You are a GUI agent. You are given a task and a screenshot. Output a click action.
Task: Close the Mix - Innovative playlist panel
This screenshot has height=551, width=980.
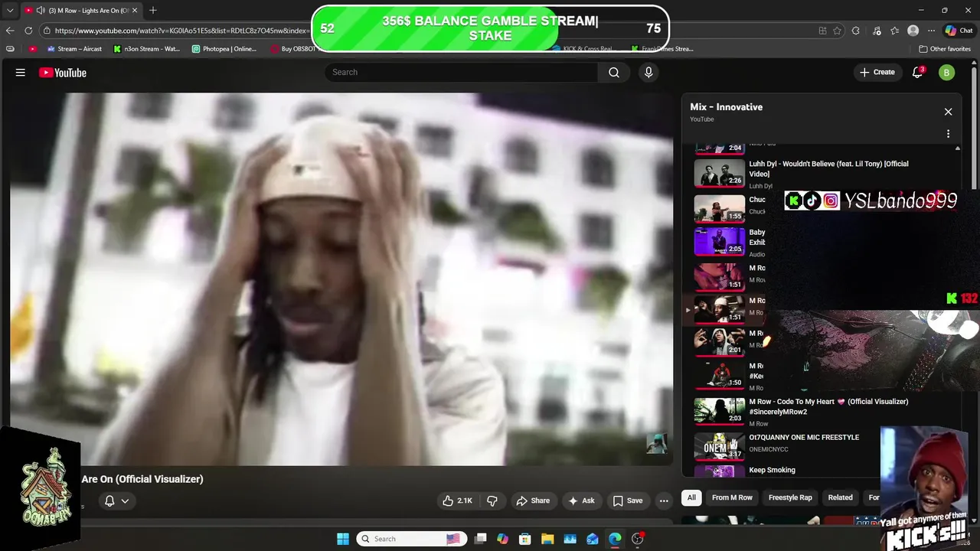[948, 112]
